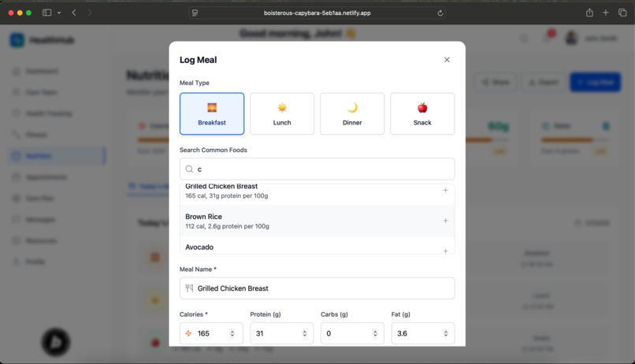Add Avocado with plus icon
Screen dimensions: 635x364
click(x=445, y=251)
